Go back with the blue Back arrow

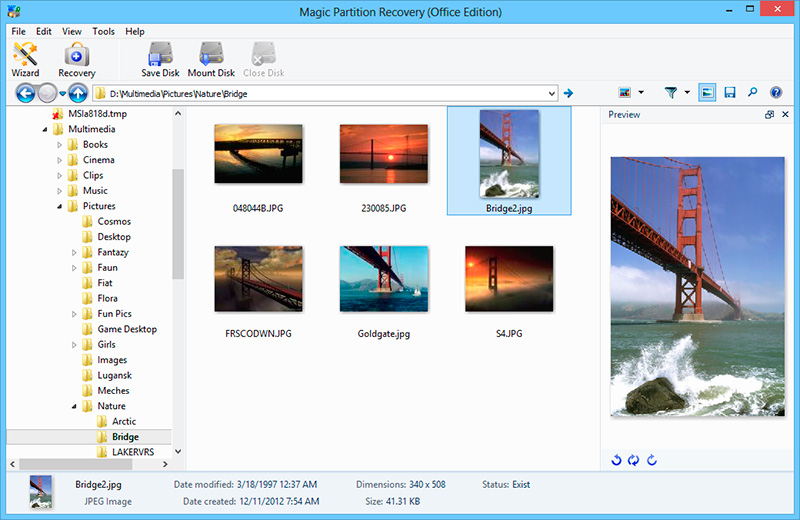pos(26,93)
